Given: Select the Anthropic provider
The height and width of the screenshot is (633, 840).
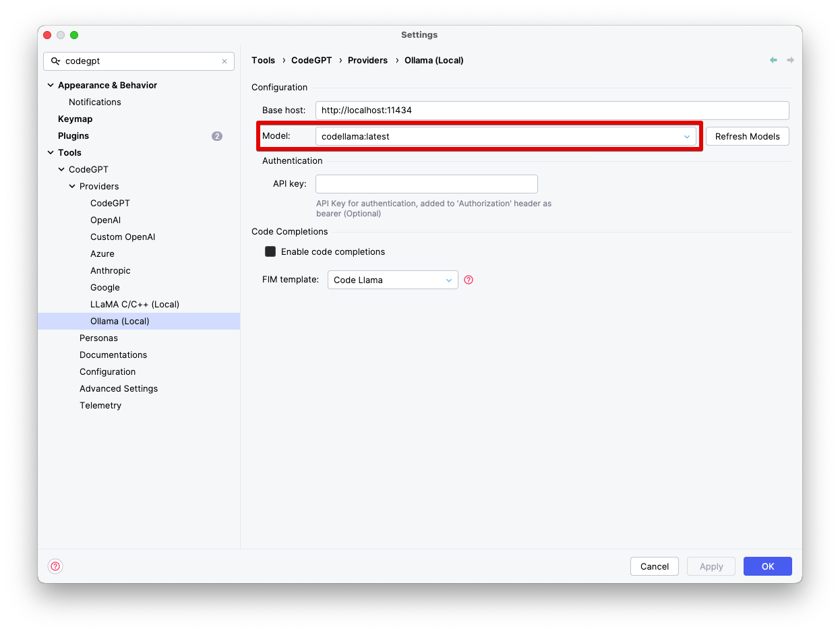Looking at the screenshot, I should pyautogui.click(x=111, y=271).
